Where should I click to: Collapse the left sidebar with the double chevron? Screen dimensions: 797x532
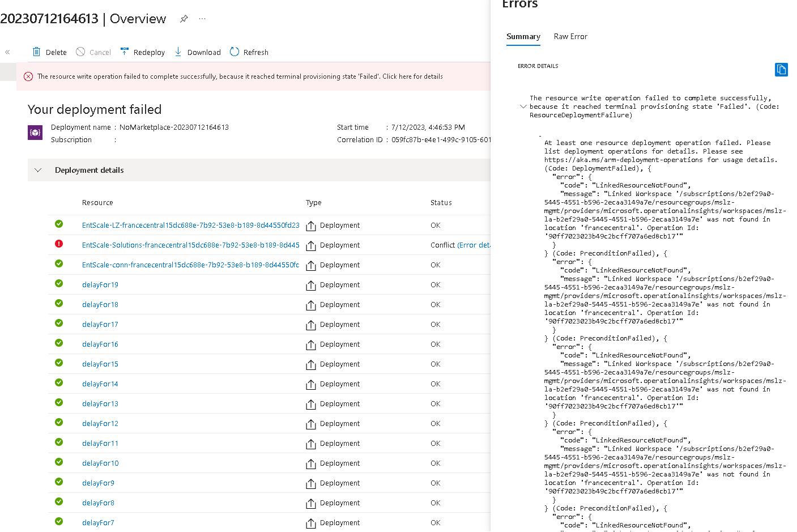[x=7, y=52]
